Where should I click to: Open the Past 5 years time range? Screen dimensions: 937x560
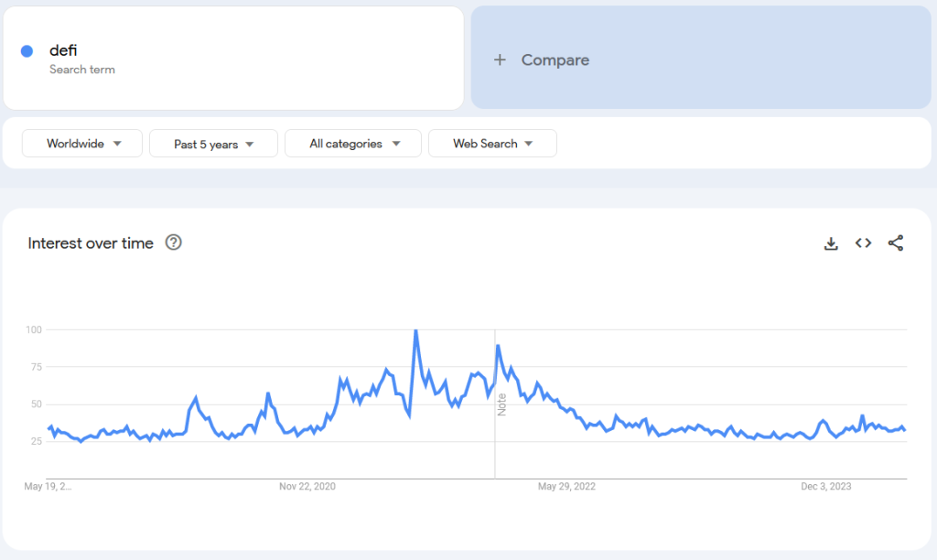[213, 144]
